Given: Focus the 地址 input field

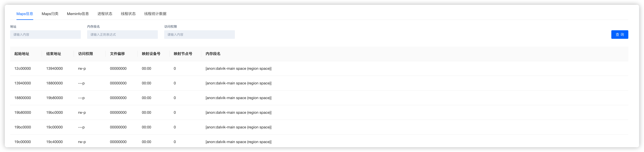Looking at the screenshot, I should (x=45, y=35).
